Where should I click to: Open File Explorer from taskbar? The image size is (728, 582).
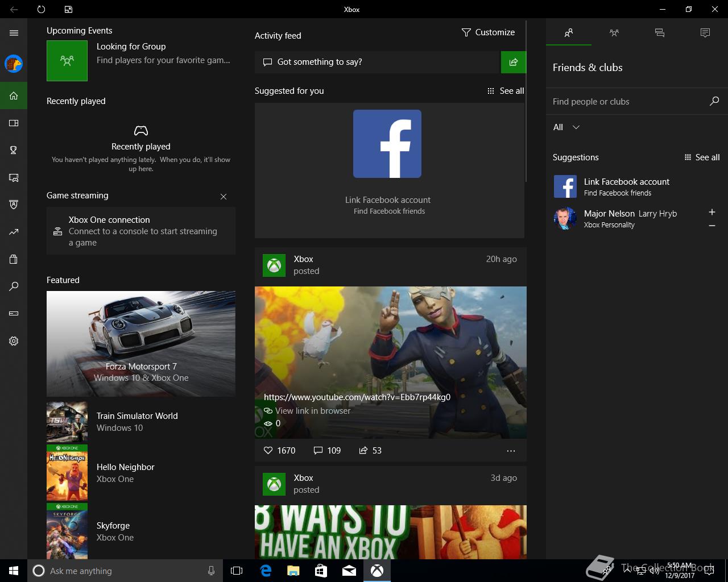293,571
